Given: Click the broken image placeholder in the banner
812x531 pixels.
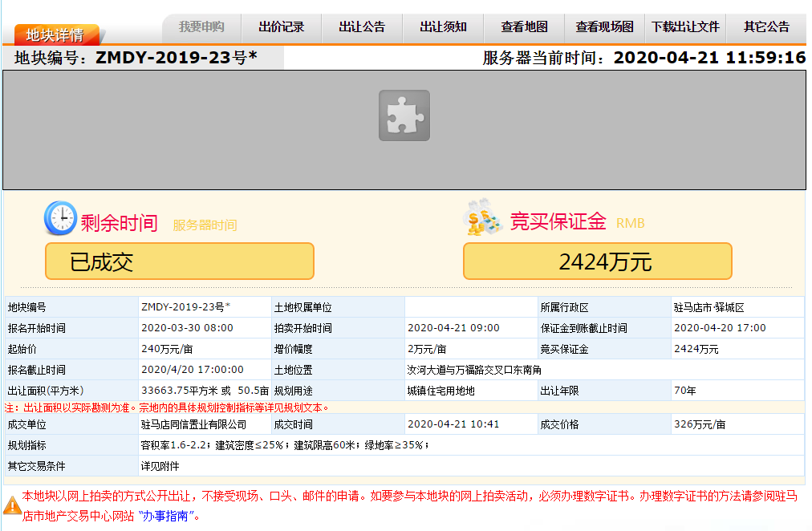Looking at the screenshot, I should (x=404, y=115).
